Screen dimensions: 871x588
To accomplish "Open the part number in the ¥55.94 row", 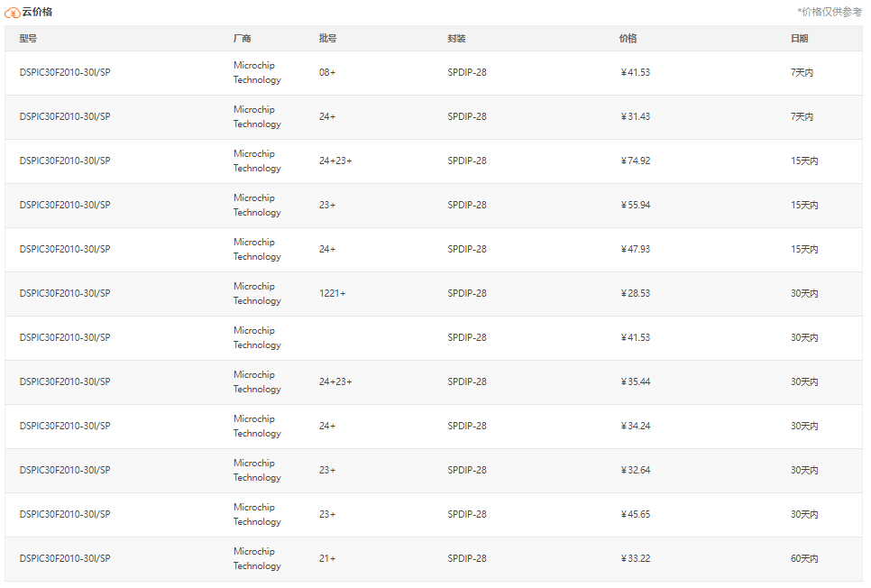I will 65,205.
